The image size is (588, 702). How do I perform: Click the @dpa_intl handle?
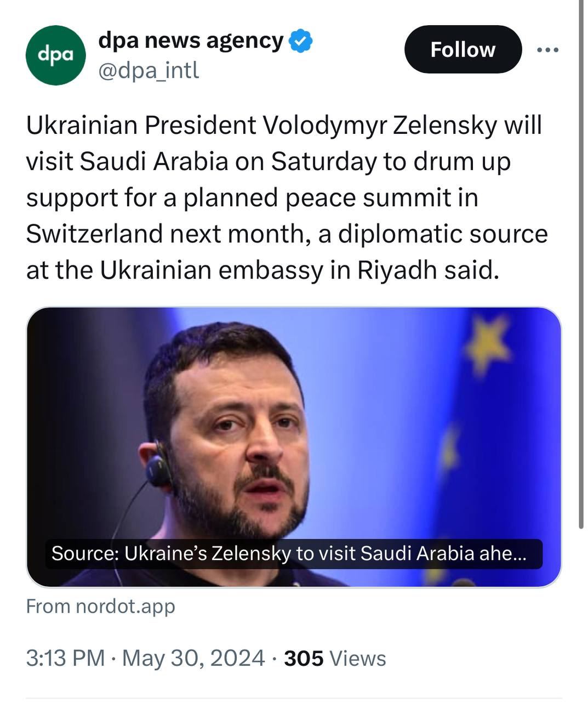pyautogui.click(x=148, y=70)
